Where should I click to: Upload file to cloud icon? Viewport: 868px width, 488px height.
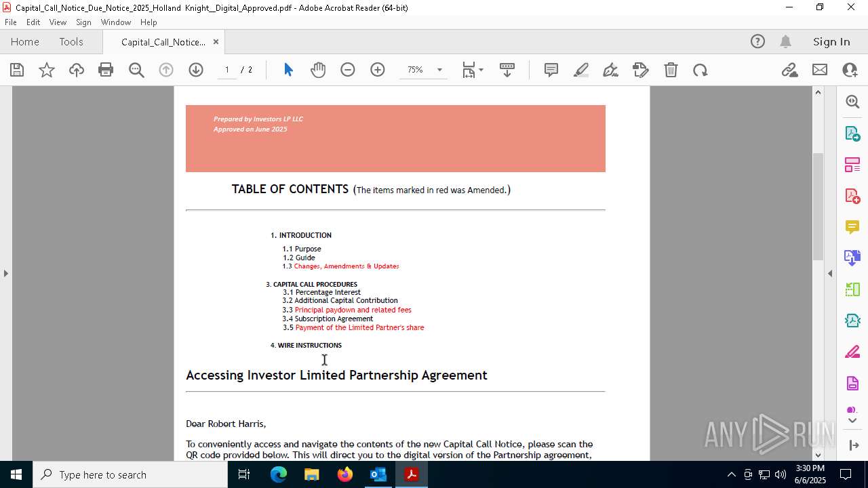77,70
